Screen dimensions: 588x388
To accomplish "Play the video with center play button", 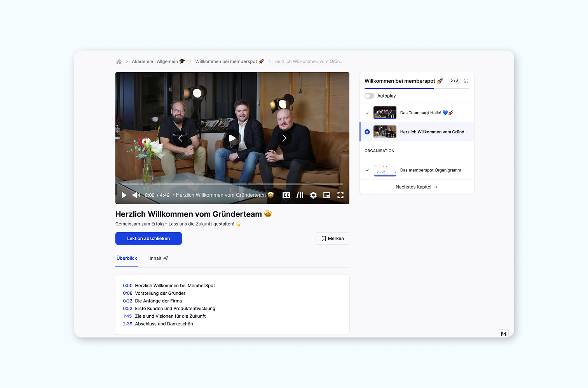I will 232,138.
